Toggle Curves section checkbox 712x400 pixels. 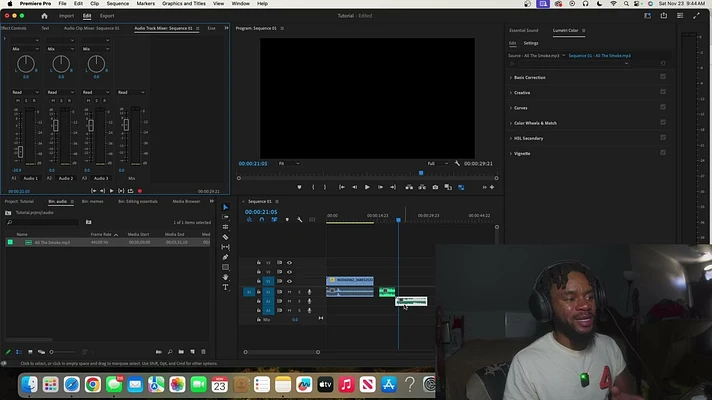coord(663,107)
